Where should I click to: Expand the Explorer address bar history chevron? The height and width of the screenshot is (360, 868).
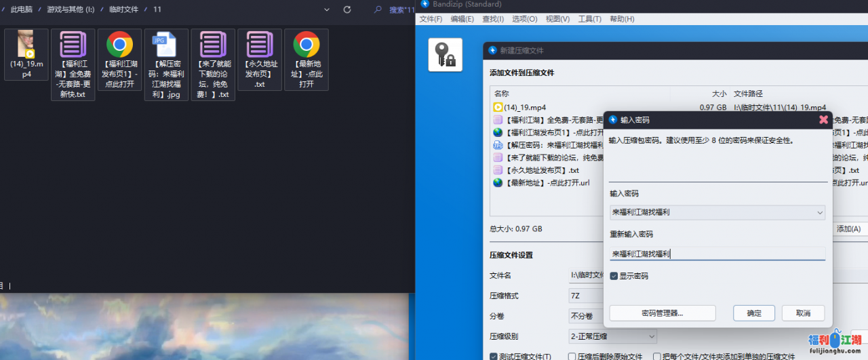point(327,9)
